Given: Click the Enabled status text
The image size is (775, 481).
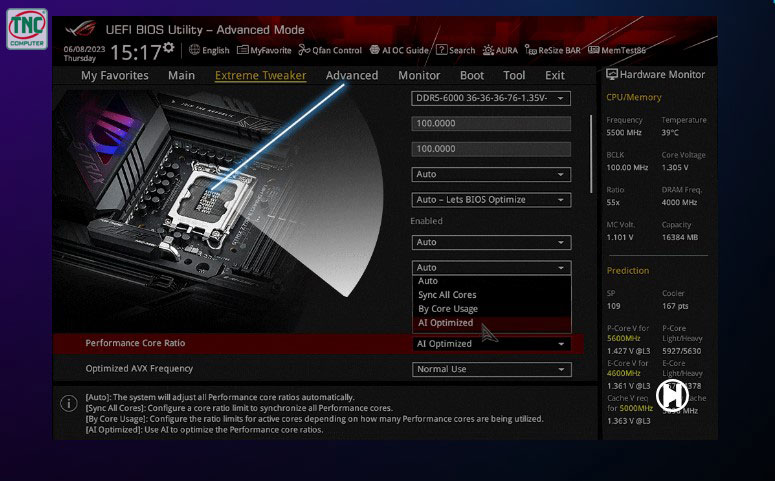Looking at the screenshot, I should coord(426,221).
